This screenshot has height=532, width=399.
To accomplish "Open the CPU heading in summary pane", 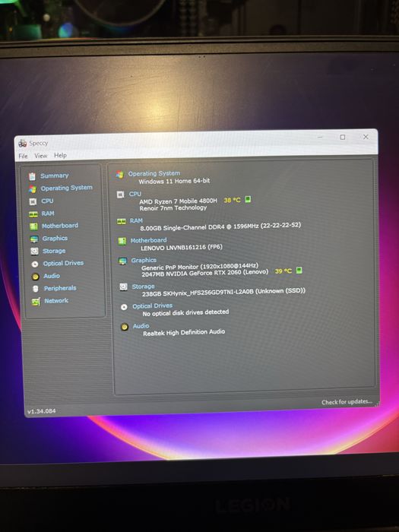I will pyautogui.click(x=135, y=194).
